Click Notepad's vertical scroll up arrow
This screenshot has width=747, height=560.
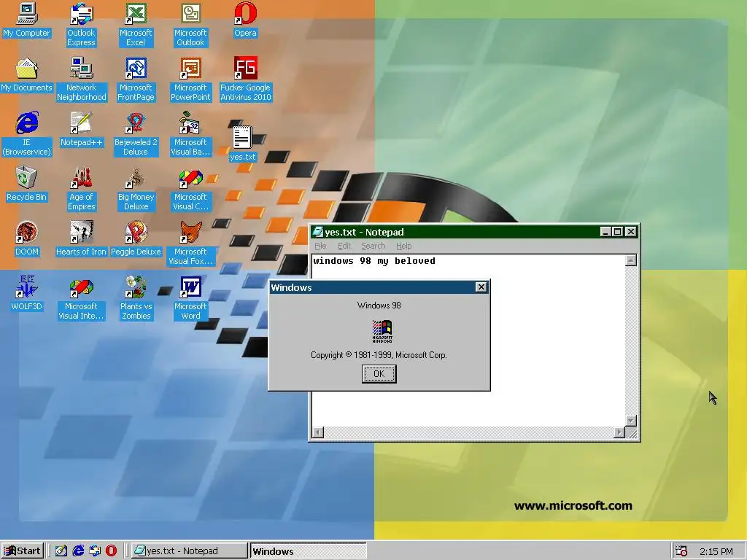pyautogui.click(x=631, y=260)
